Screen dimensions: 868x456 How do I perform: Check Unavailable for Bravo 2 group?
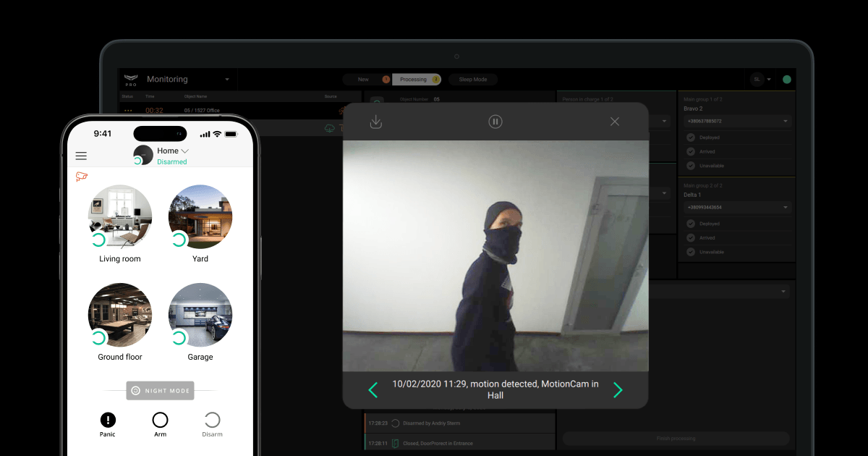691,166
